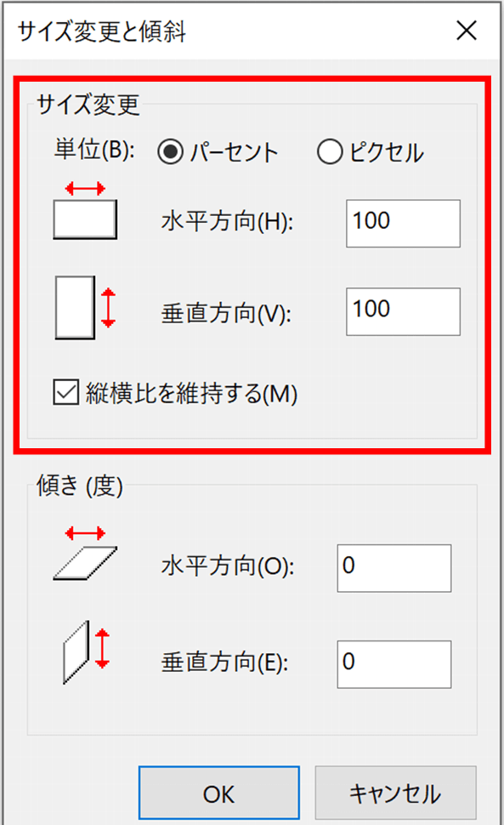Click the horizontal resize arrow icon
The height and width of the screenshot is (825, 504).
85,210
